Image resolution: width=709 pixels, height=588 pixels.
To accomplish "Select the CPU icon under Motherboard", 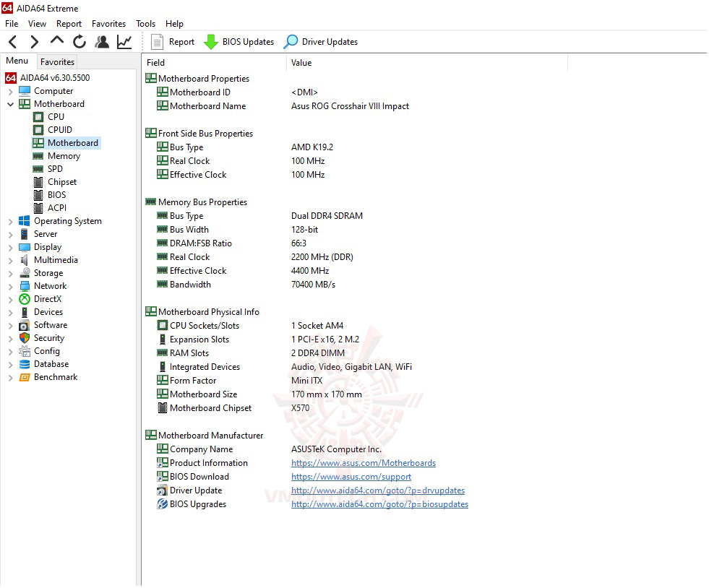I will 38,117.
